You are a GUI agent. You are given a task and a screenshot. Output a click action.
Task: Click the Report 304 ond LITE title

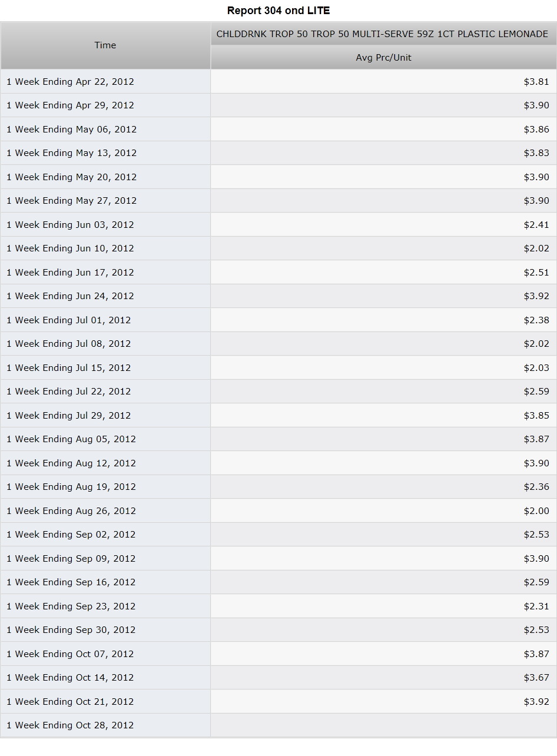[278, 11]
